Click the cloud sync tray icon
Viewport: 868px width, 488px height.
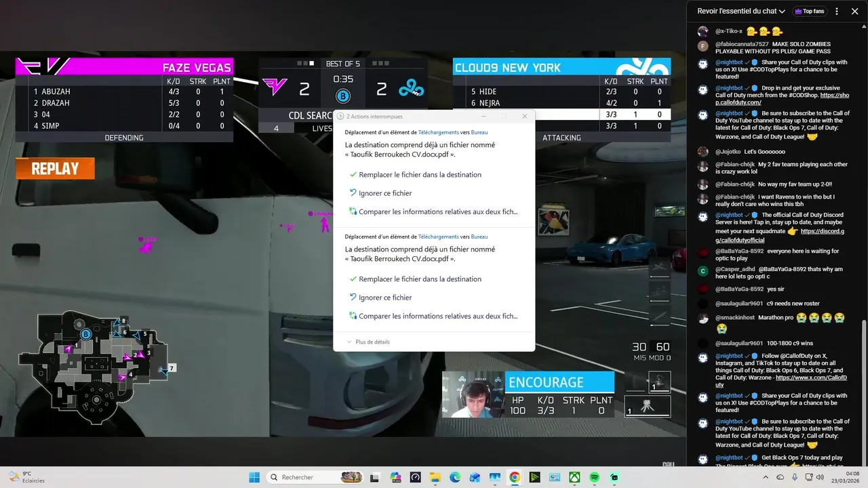[x=781, y=477]
